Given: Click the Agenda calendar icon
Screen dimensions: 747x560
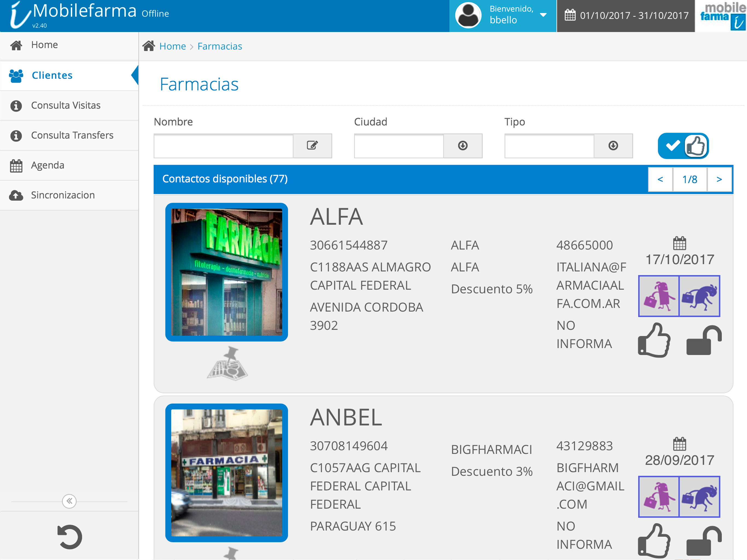Looking at the screenshot, I should pyautogui.click(x=16, y=166).
